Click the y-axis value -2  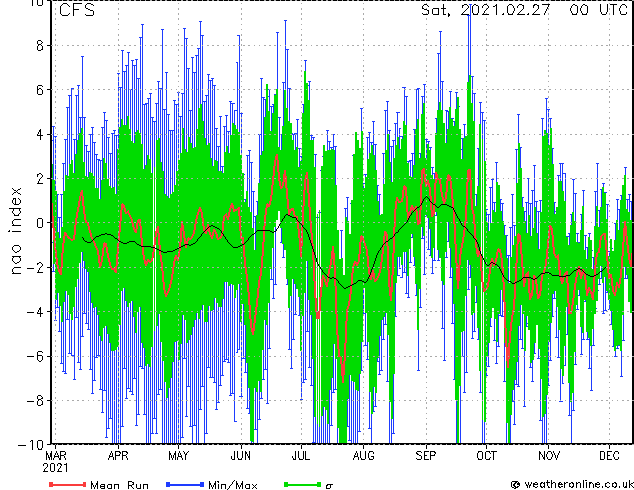point(35,268)
